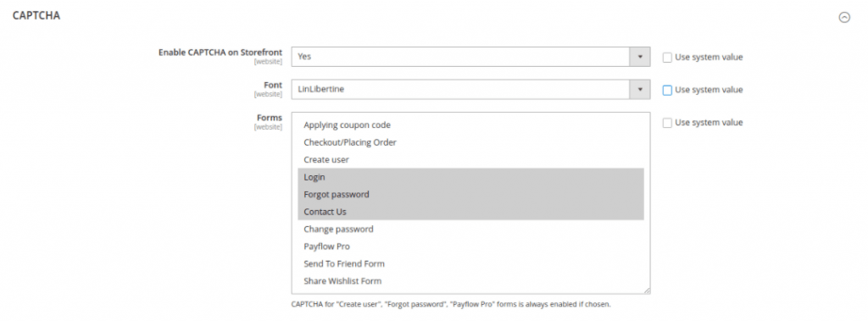Click the arrow on the Enable CAPTCHA dropdown
Viewport: 868px width, 321px height.
pos(640,57)
